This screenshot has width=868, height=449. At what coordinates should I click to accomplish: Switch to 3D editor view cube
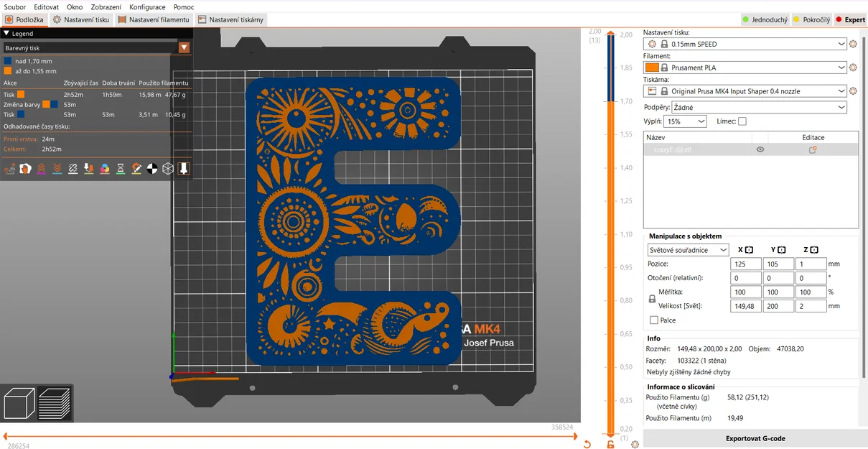[x=19, y=404]
